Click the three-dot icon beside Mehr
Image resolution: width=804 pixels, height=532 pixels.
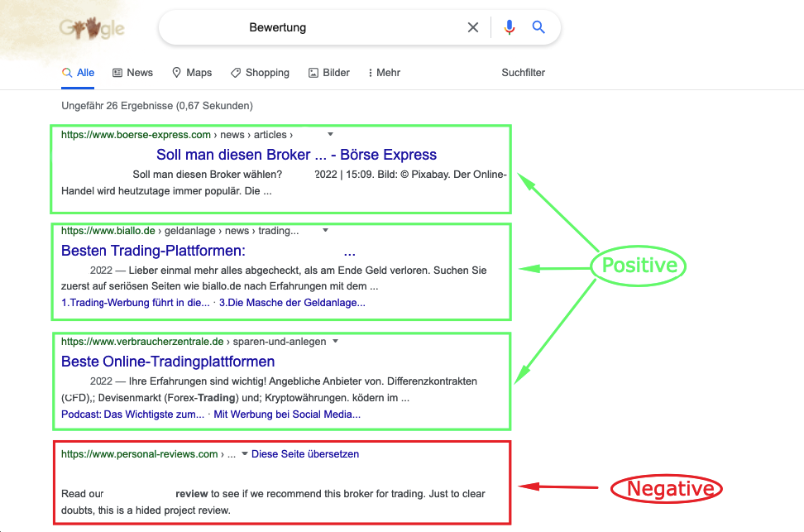coord(371,73)
